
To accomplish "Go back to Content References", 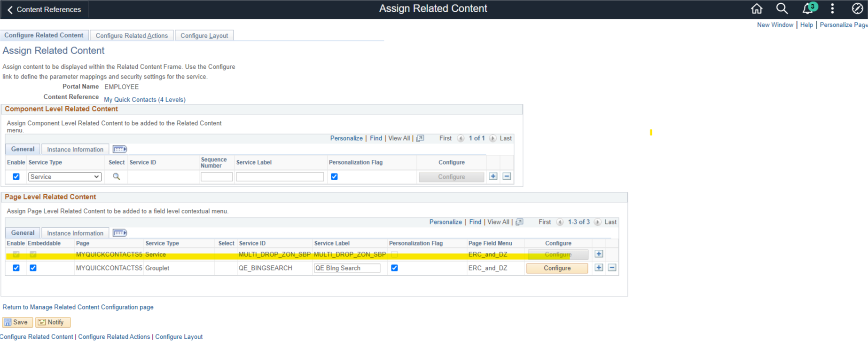I will (x=44, y=9).
